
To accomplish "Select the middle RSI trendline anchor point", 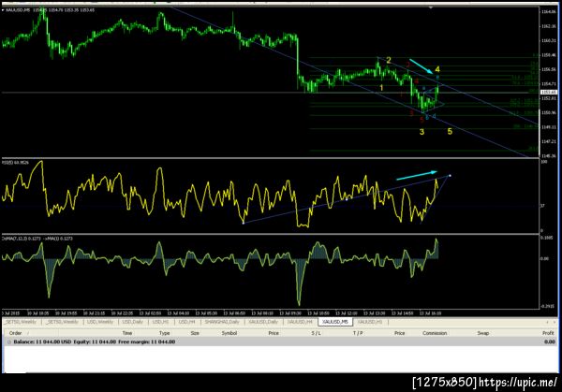I will [347, 199].
